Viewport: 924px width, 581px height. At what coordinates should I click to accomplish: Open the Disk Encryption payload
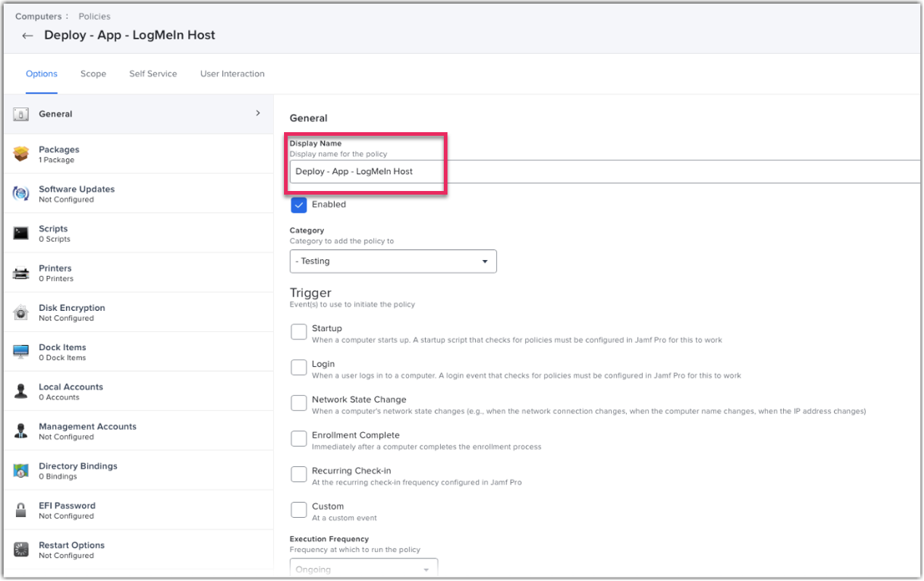pos(21,312)
